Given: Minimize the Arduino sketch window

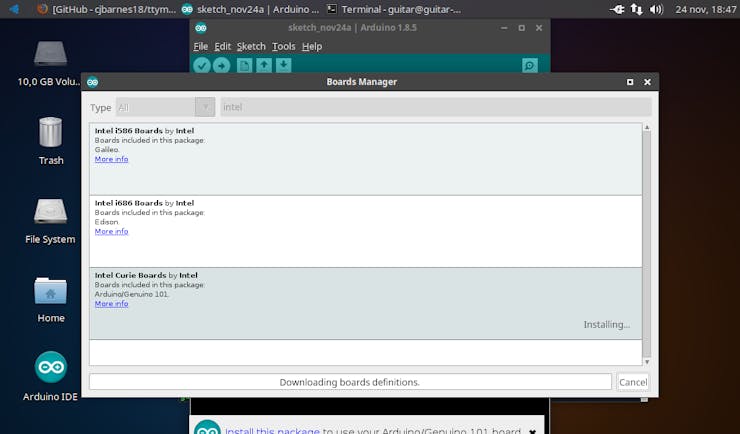Looking at the screenshot, I should click(x=504, y=28).
